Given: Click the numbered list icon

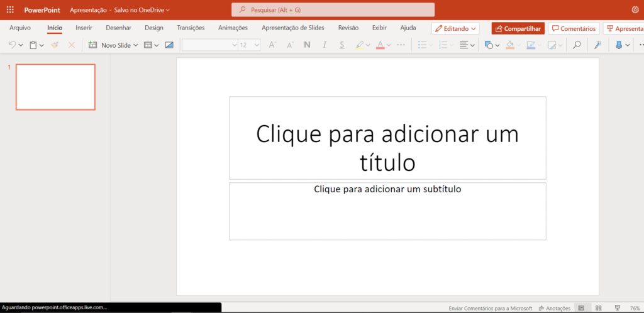Looking at the screenshot, I should coord(443,45).
